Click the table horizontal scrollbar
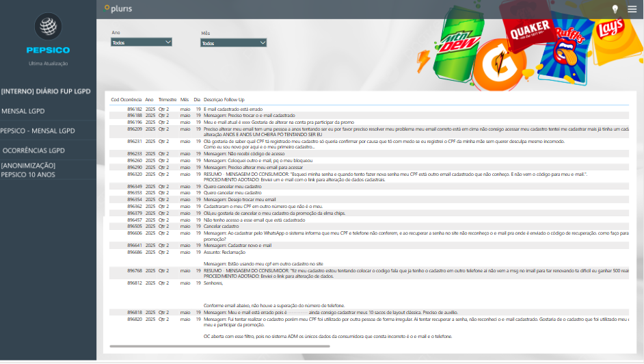 click(x=219, y=346)
